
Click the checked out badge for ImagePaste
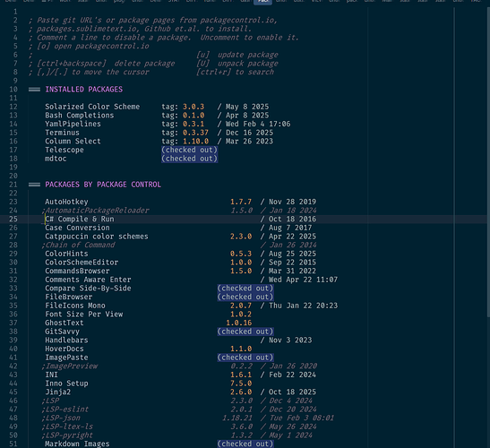tap(245, 358)
